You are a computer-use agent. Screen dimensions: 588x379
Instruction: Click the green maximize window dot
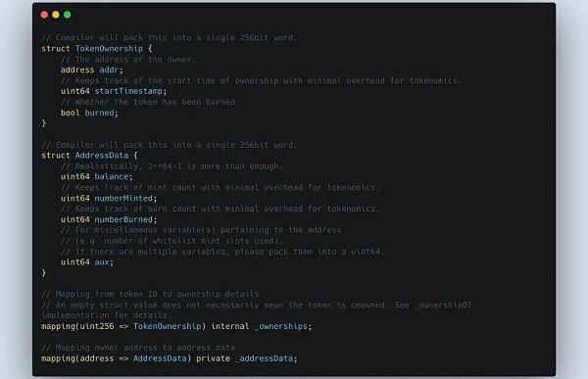[x=68, y=15]
